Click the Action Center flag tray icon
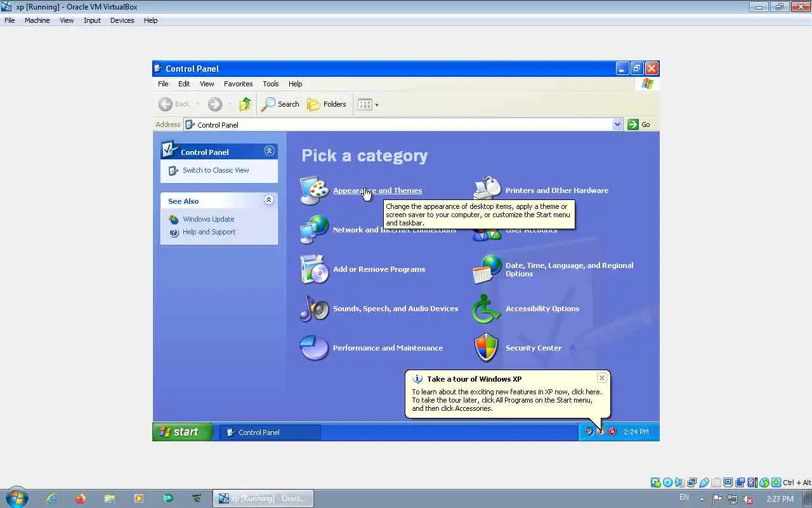Viewport: 812px width, 508px height. (x=717, y=499)
